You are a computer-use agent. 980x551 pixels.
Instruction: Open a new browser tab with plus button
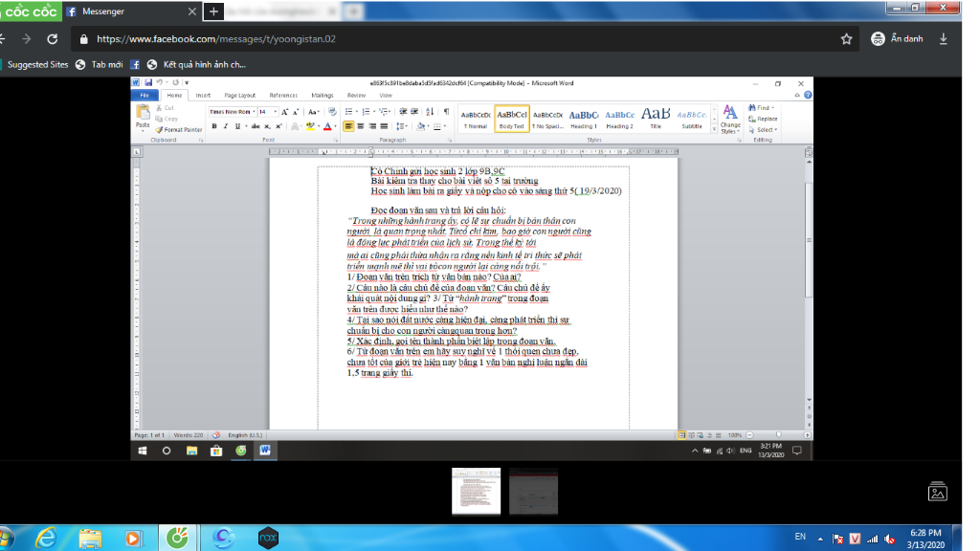[213, 11]
